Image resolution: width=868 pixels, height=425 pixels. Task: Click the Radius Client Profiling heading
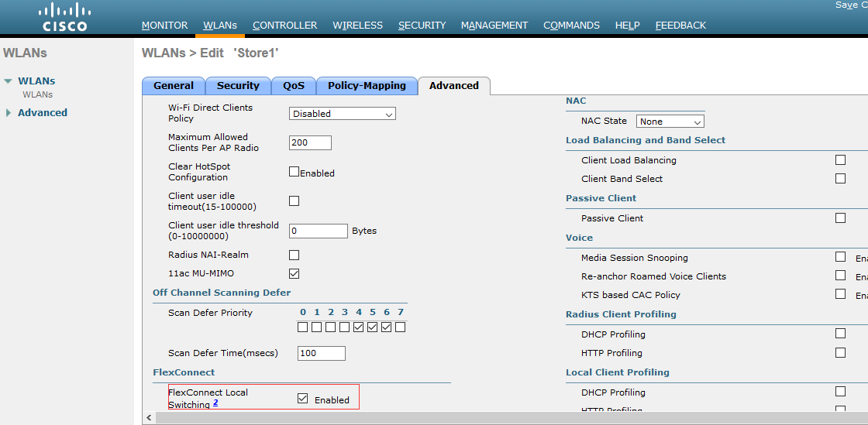tap(621, 314)
